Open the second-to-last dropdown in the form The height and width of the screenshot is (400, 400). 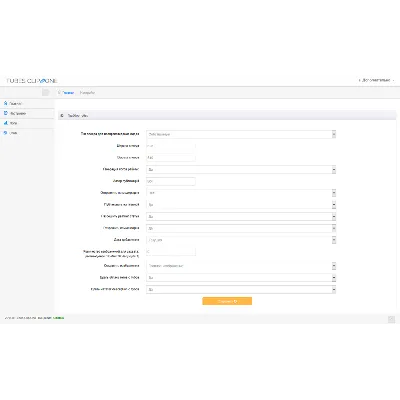[241, 278]
